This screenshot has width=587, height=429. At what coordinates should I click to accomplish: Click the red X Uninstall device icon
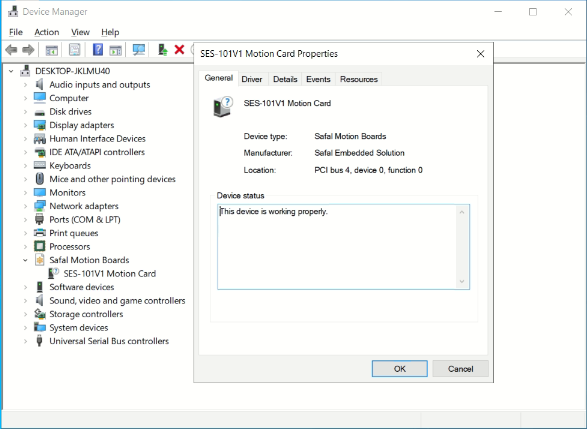tap(179, 49)
